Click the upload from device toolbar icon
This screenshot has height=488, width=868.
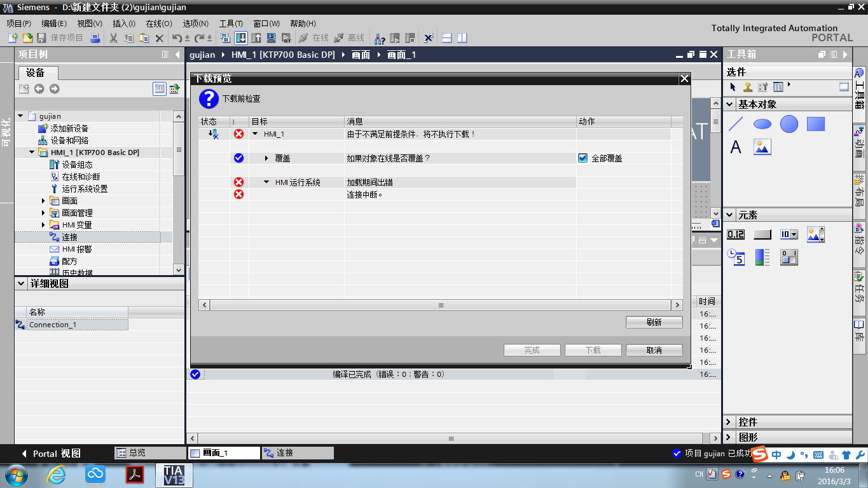[x=256, y=38]
